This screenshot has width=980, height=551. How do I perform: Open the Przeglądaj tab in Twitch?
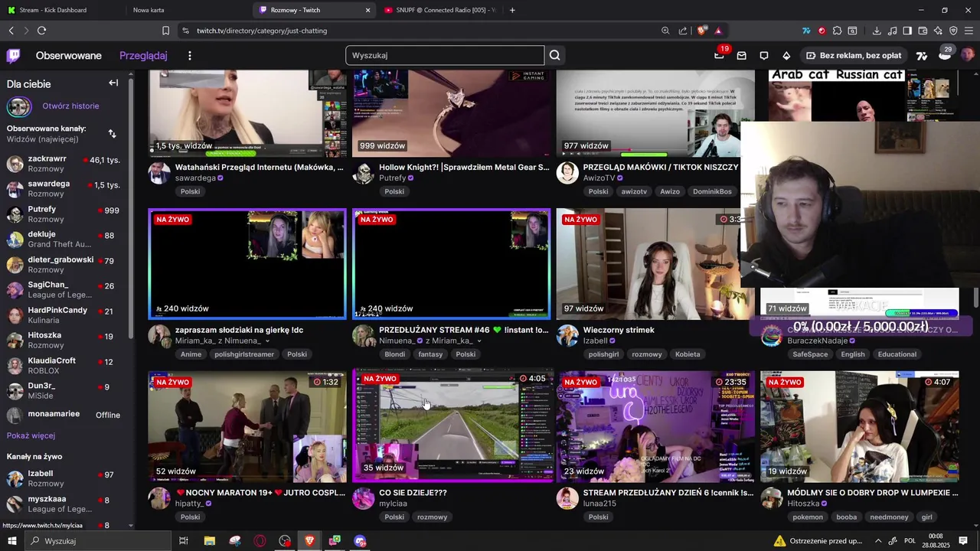click(x=143, y=55)
